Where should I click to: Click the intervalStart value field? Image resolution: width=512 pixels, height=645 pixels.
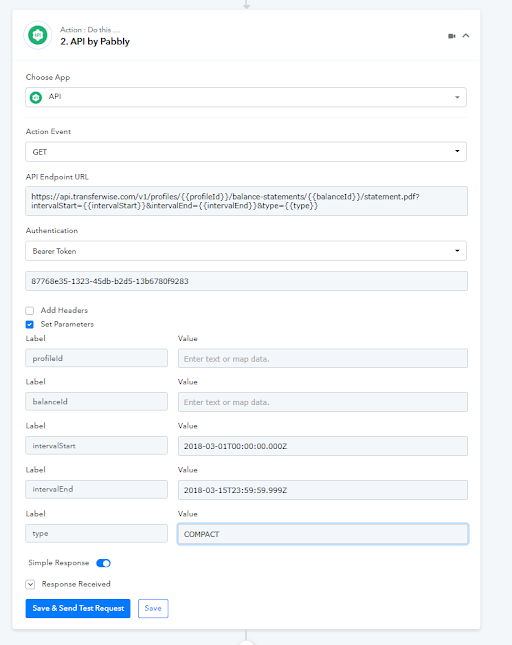tap(323, 446)
